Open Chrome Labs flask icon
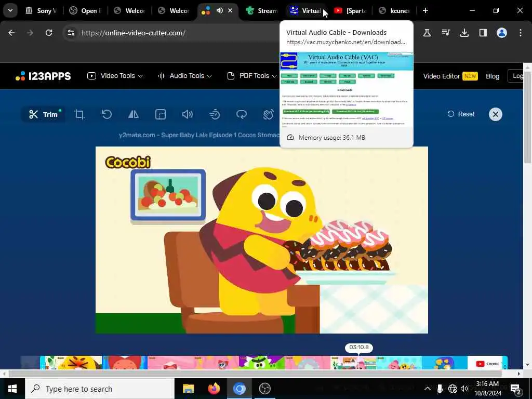 [427, 33]
